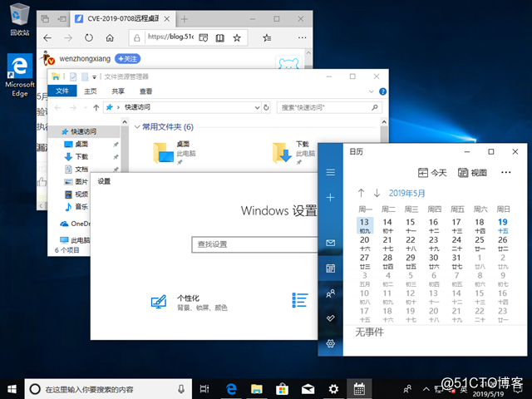The image size is (532, 399).
Task: Open Microsoft Store from taskbar
Action: pos(282,389)
